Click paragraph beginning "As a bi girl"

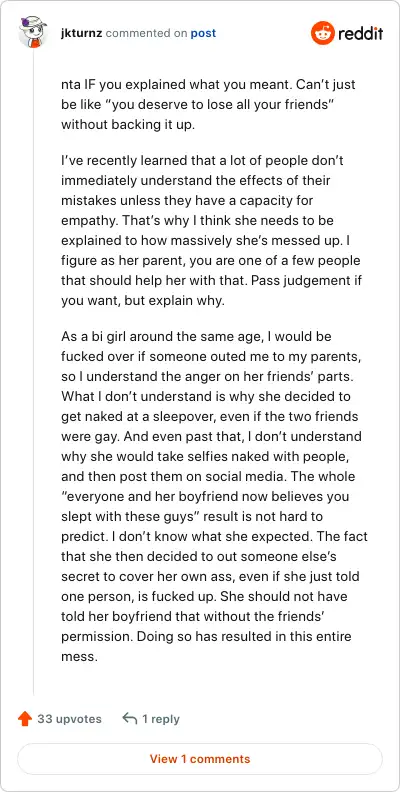click(212, 497)
